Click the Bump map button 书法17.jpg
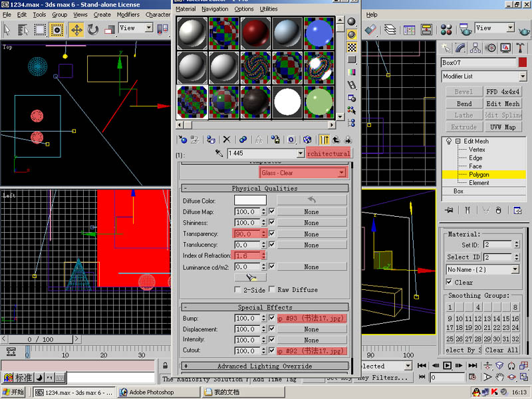This screenshot has height=399, width=532. coord(312,319)
